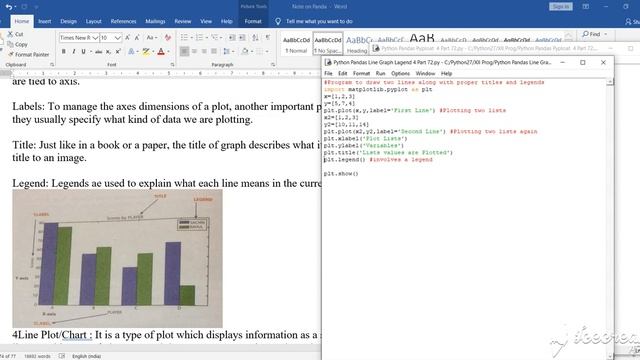
Task: Open the font color dropdown arrow
Action: 168,51
